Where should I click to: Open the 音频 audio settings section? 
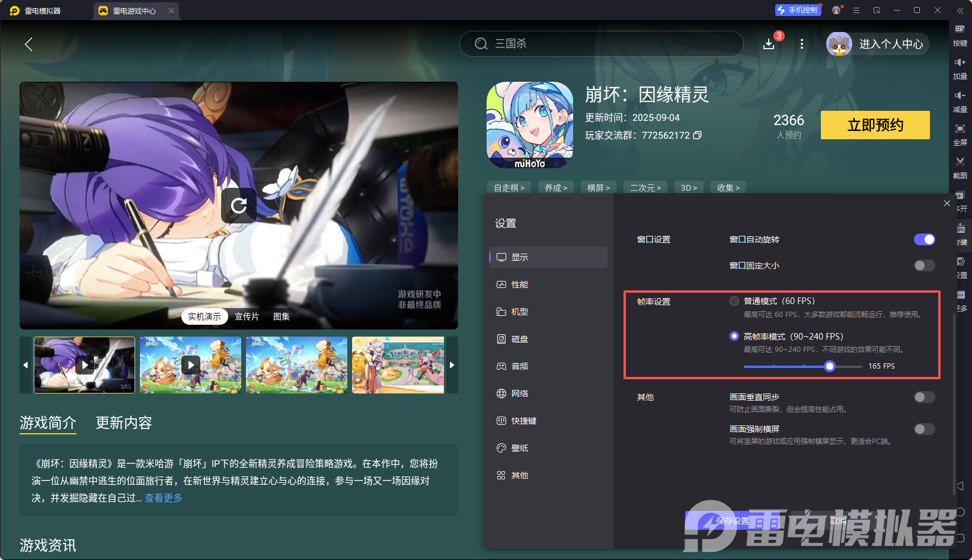[x=520, y=366]
